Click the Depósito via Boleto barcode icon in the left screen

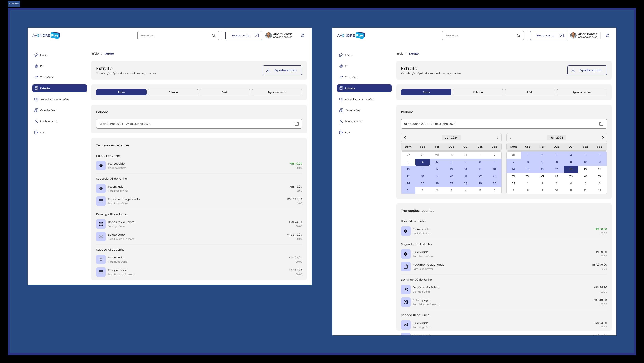coord(101,224)
